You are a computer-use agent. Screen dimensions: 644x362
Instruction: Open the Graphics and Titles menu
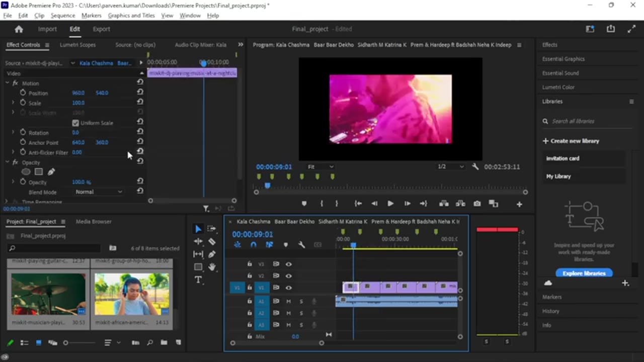point(131,16)
